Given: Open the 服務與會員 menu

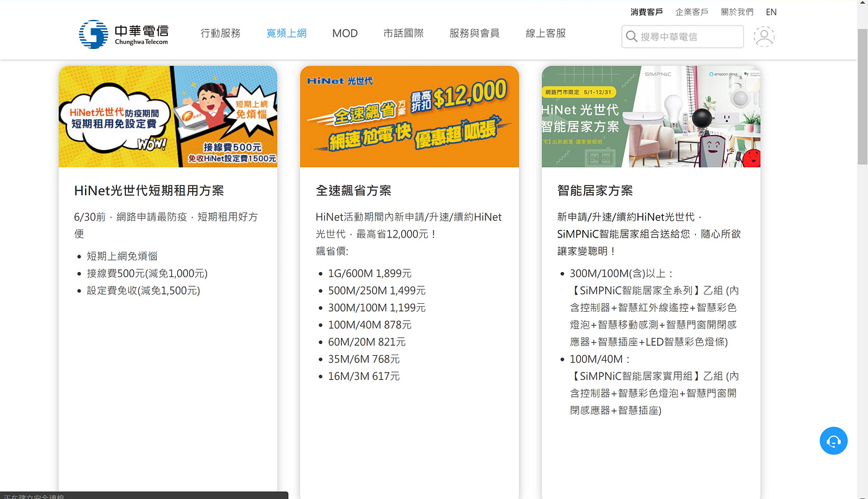Looking at the screenshot, I should 474,33.
